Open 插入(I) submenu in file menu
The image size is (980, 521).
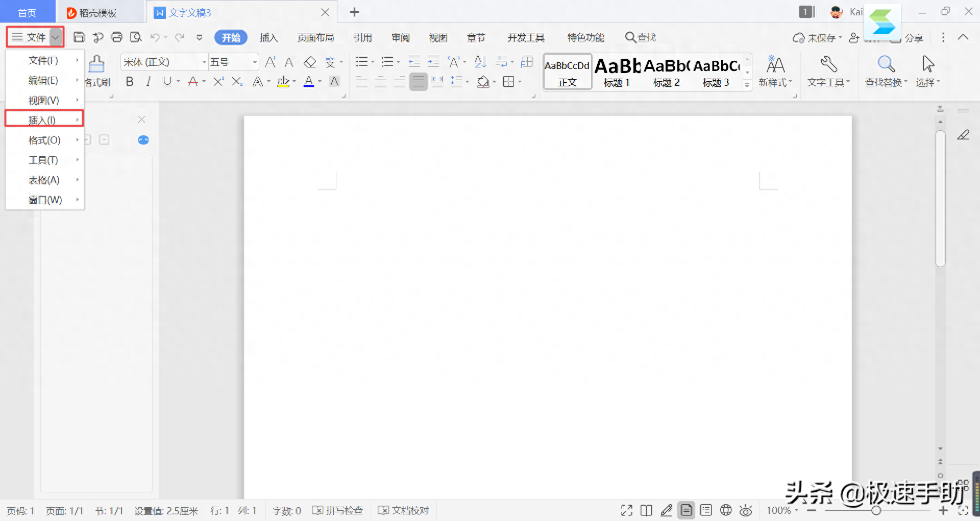(x=44, y=120)
